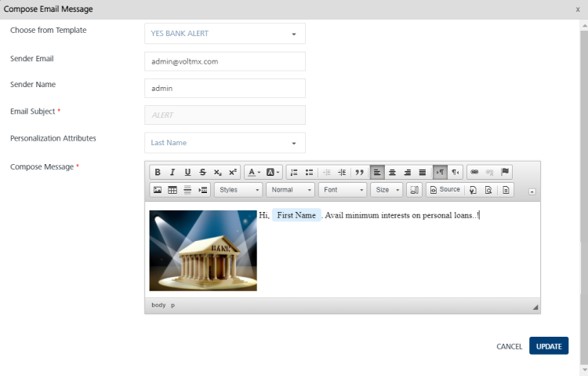The height and width of the screenshot is (376, 588).
Task: Insert an anchor with the flag icon
Action: point(505,172)
